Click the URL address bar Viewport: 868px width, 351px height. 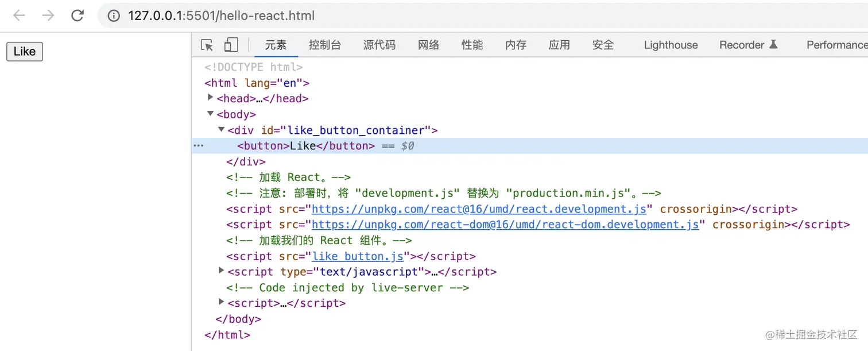(x=402, y=16)
